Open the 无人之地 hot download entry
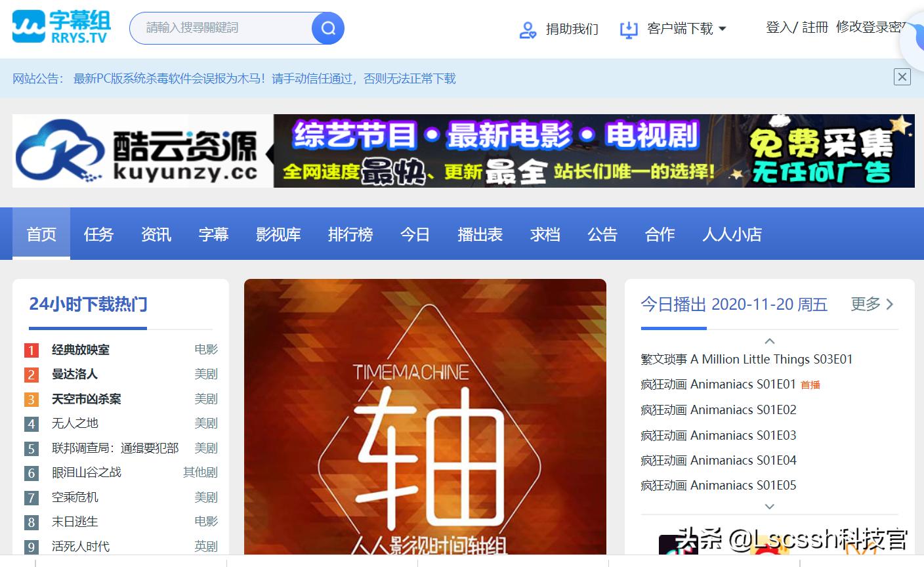924x567 pixels. point(75,423)
